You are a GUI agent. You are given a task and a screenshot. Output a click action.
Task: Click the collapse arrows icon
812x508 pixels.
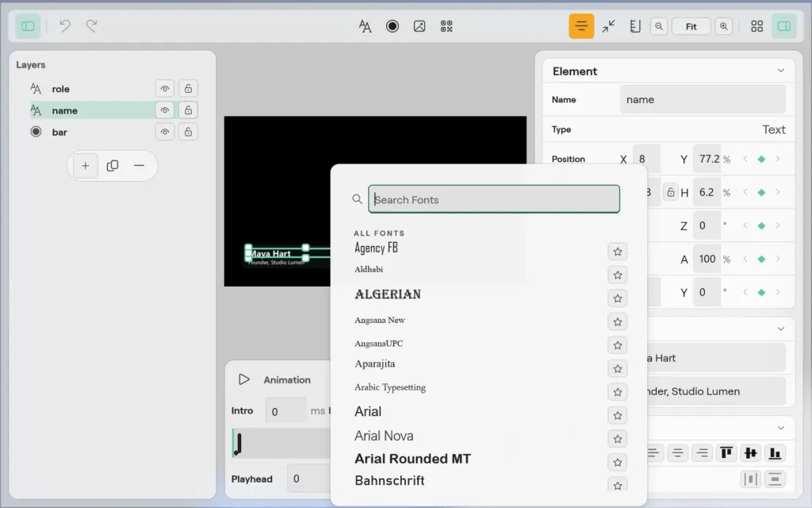pos(608,26)
